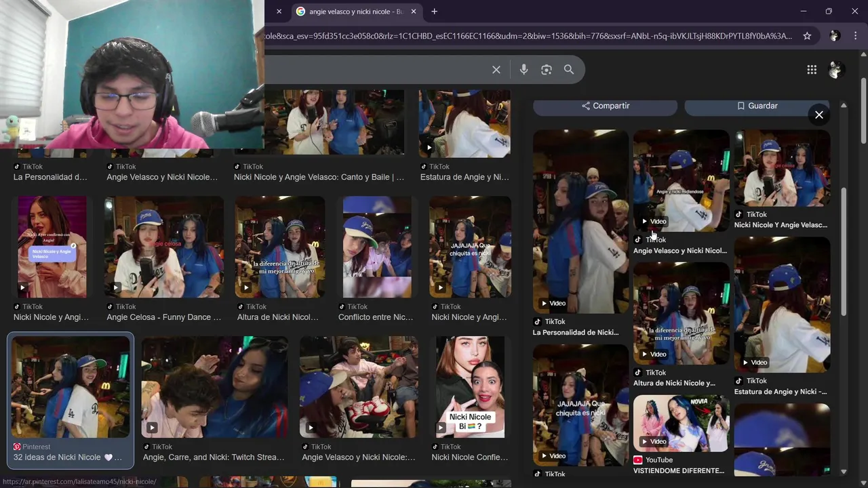The width and height of the screenshot is (868, 488).
Task: Play Video badge on 'La Personalidad de Nicki' preview
Action: coord(553,303)
